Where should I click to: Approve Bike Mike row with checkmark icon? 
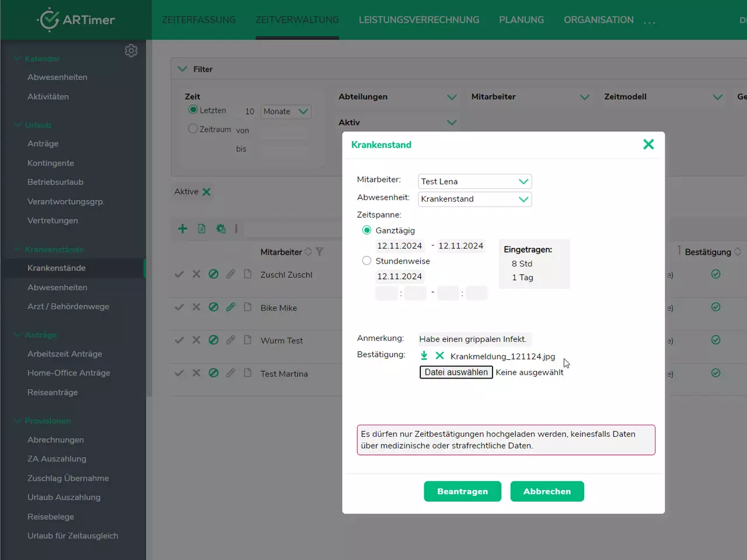coord(179,307)
